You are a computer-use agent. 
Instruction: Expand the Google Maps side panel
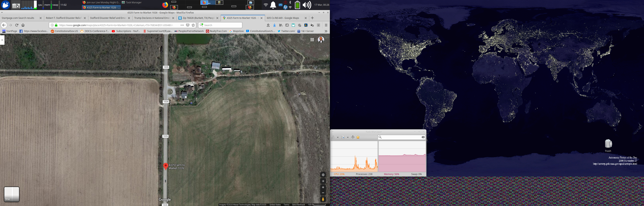2,40
